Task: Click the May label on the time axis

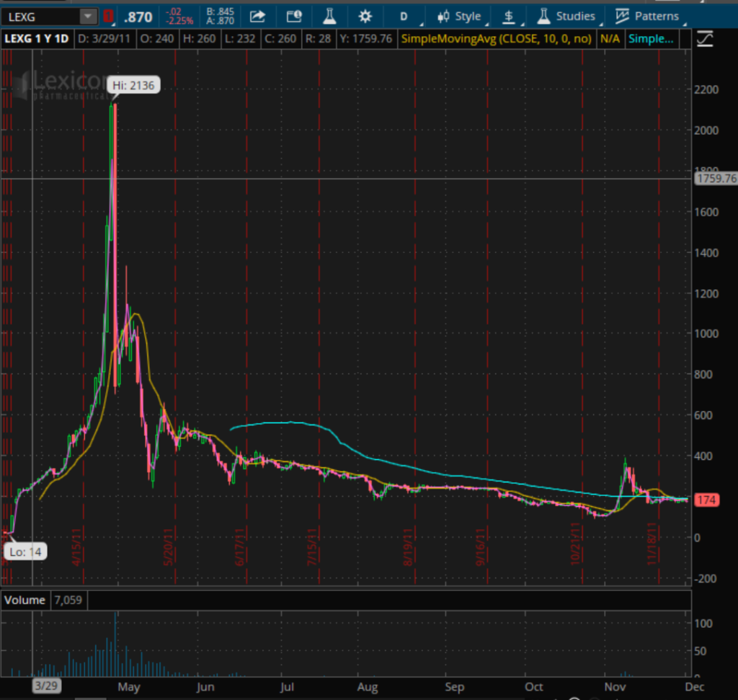Action: coord(129,687)
